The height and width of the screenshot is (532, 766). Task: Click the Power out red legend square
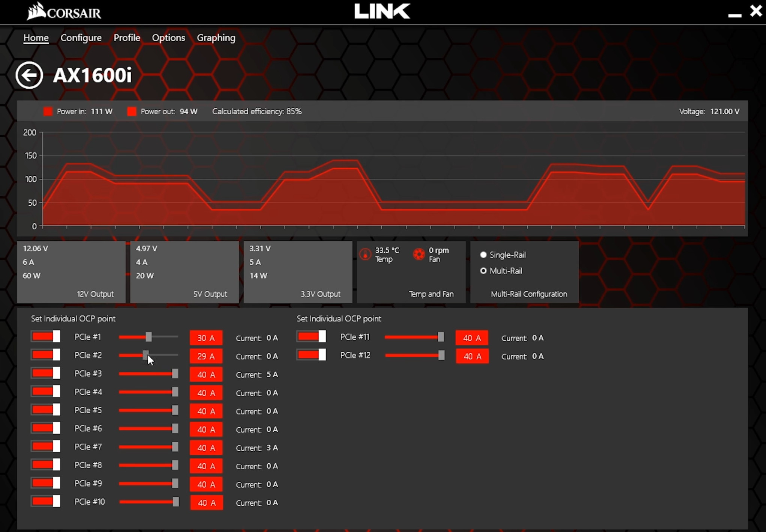click(132, 112)
